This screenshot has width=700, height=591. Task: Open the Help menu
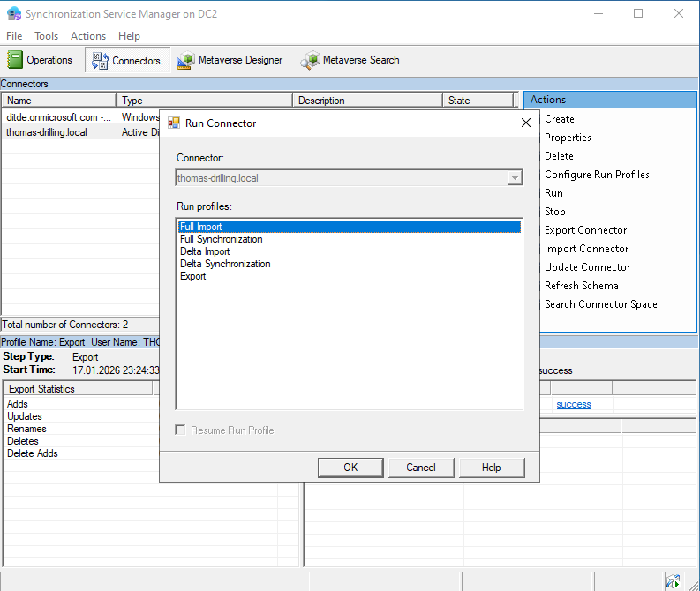[x=129, y=36]
